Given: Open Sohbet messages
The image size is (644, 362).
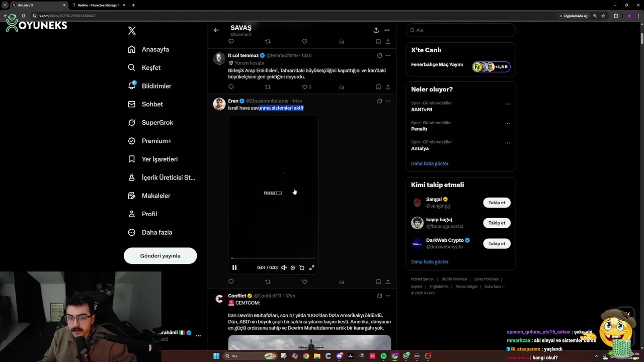Looking at the screenshot, I should [x=145, y=104].
